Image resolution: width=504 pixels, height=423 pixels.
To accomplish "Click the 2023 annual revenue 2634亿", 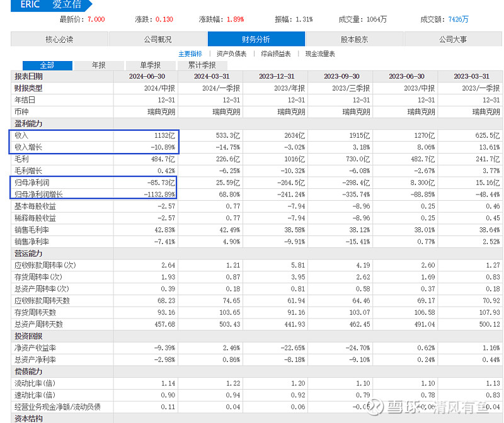I will click(x=295, y=135).
